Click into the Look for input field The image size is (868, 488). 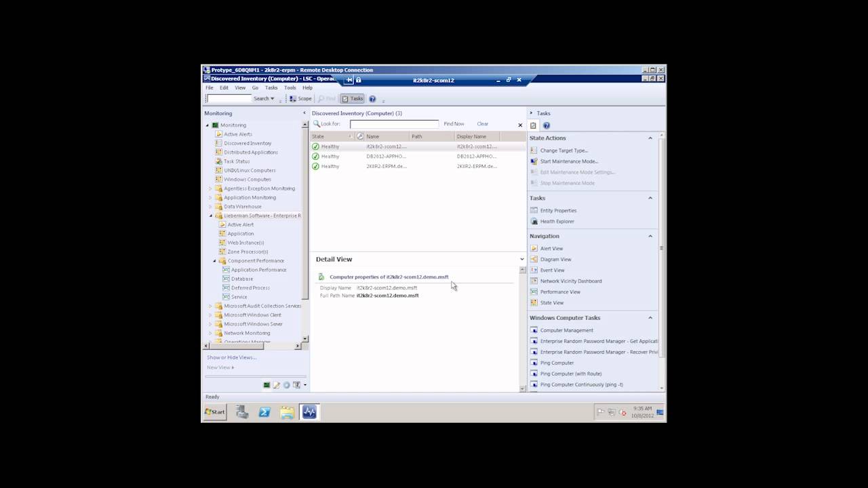pyautogui.click(x=394, y=124)
